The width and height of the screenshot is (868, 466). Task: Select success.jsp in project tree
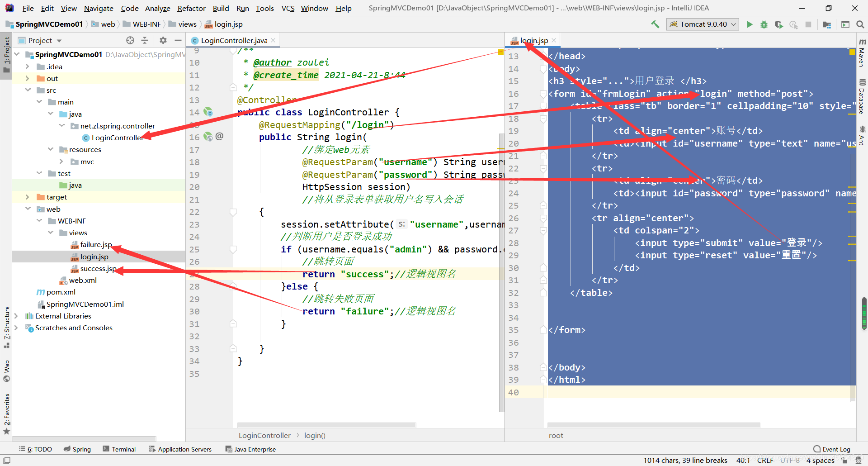click(x=98, y=268)
